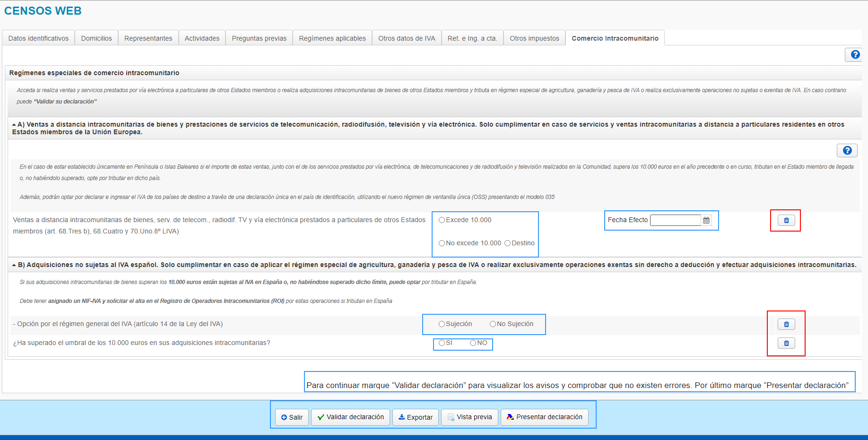Collapse section B Adquisiciones no sujetas
Viewport: 868px width, 440px height.
[14, 265]
